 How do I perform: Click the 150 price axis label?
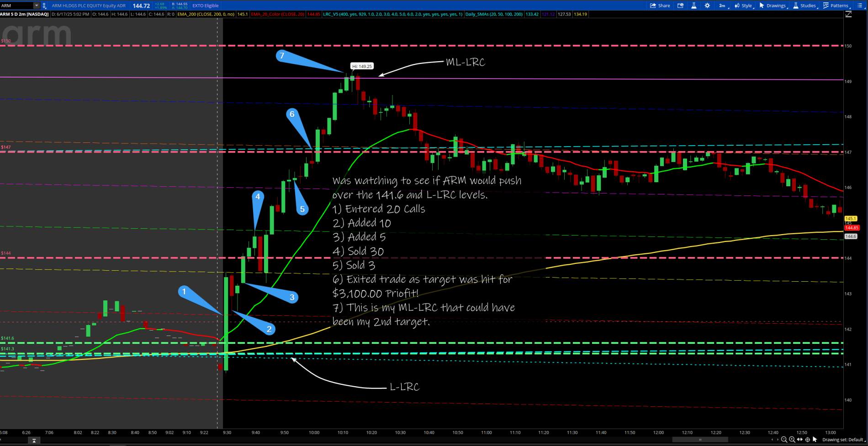coord(848,46)
